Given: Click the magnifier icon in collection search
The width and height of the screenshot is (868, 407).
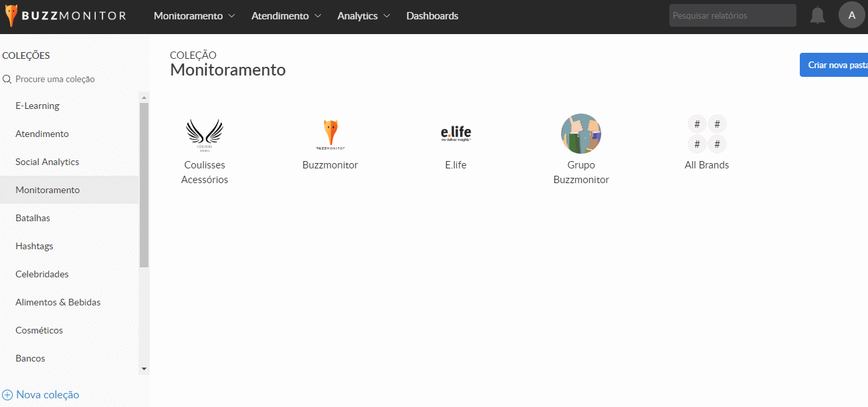Looking at the screenshot, I should point(7,79).
